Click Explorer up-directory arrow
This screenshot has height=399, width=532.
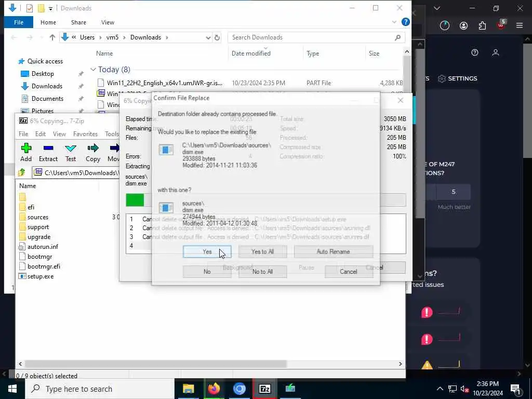[x=52, y=37]
